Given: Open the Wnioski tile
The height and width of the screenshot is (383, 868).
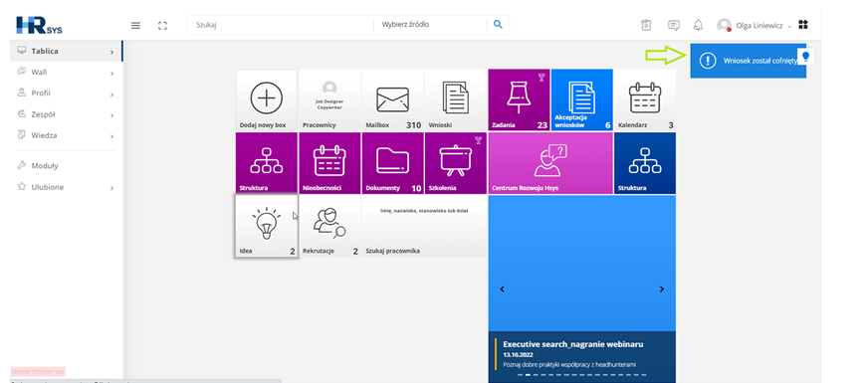Looking at the screenshot, I should click(x=456, y=99).
